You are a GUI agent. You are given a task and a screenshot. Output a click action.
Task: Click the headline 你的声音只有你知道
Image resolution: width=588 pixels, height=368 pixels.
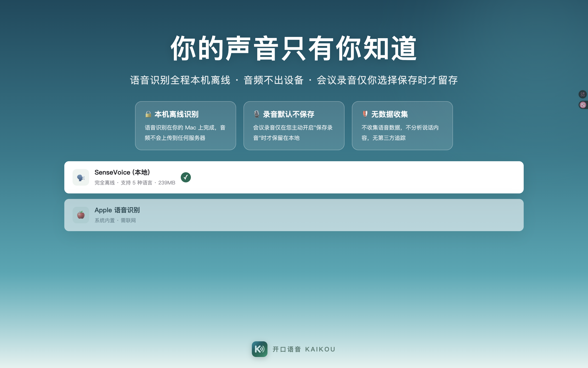[x=294, y=48]
